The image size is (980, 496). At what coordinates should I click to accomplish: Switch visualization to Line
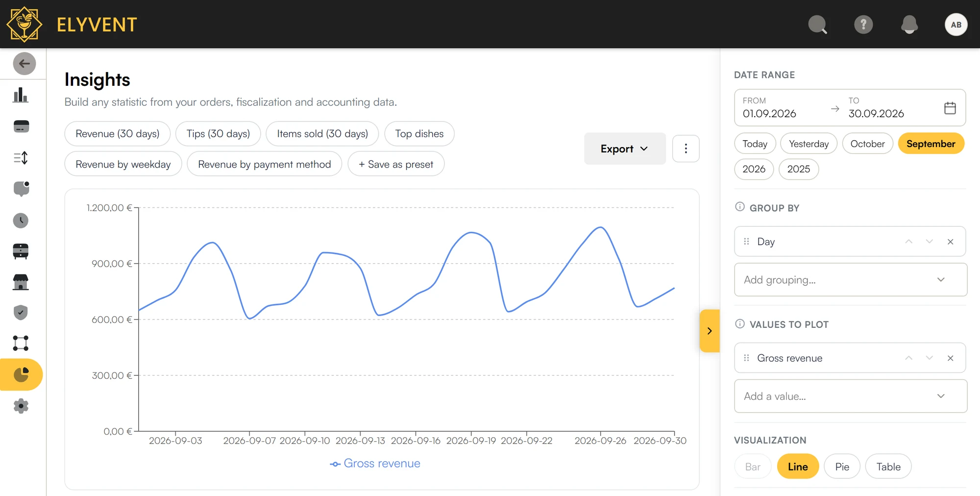tap(798, 467)
